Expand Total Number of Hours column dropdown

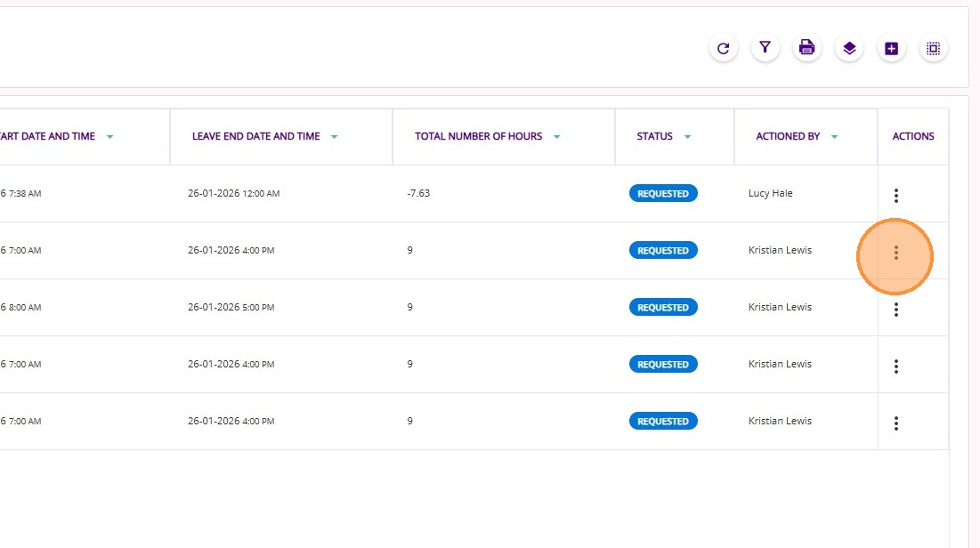557,137
